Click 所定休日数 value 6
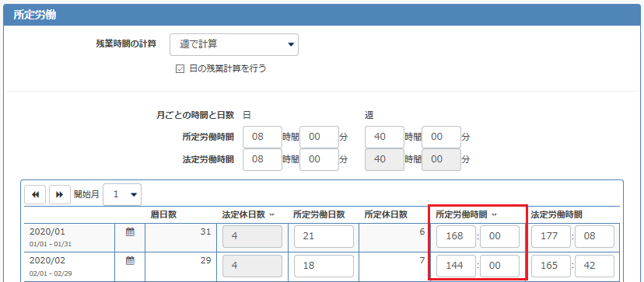The height and width of the screenshot is (282, 644). click(422, 232)
